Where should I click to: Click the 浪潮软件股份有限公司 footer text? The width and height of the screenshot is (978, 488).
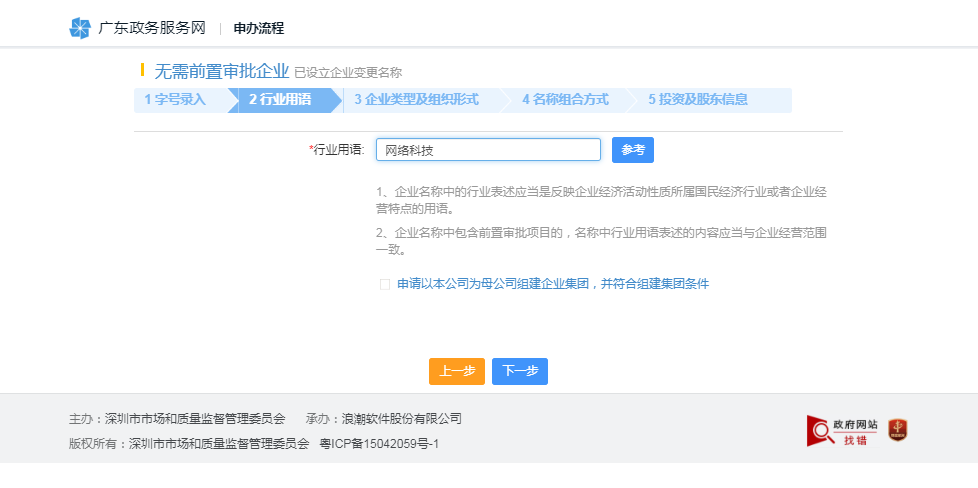[403, 419]
